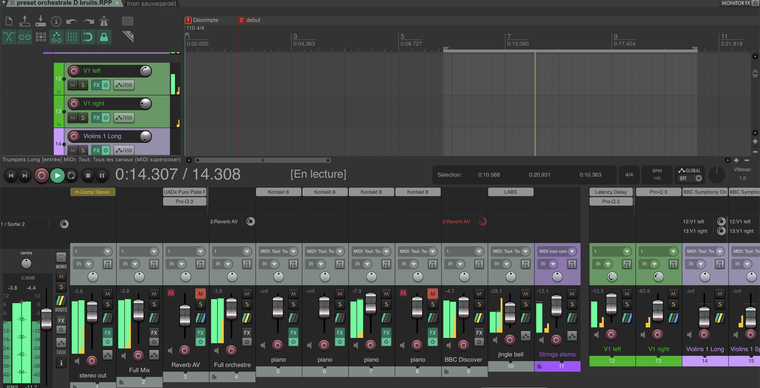The image size is (760, 388).
Task: Arm record on Violins 1 Long track
Action: coord(74,136)
